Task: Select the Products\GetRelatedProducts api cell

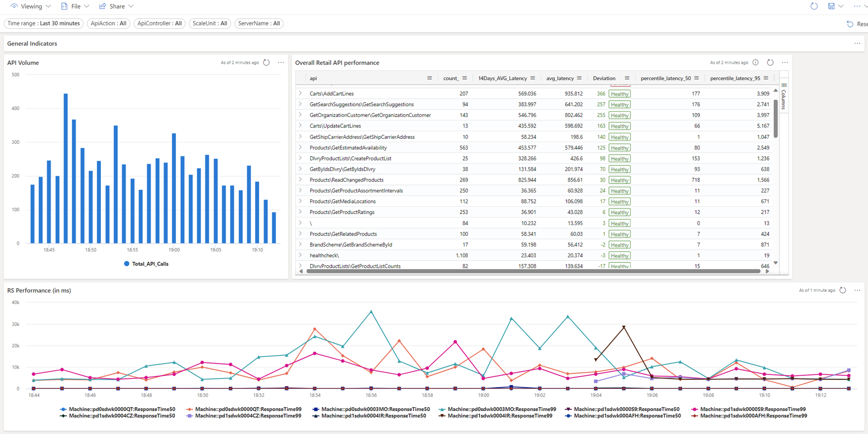Action: [343, 234]
